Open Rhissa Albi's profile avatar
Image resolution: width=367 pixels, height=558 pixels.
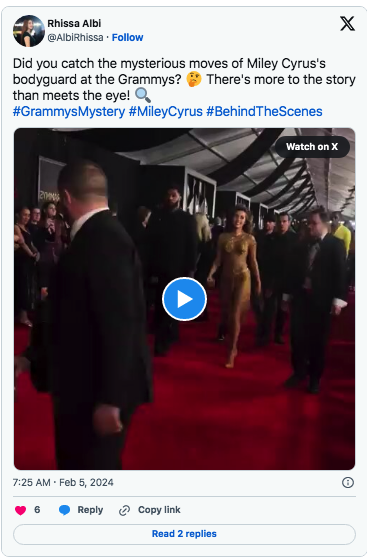pos(28,31)
